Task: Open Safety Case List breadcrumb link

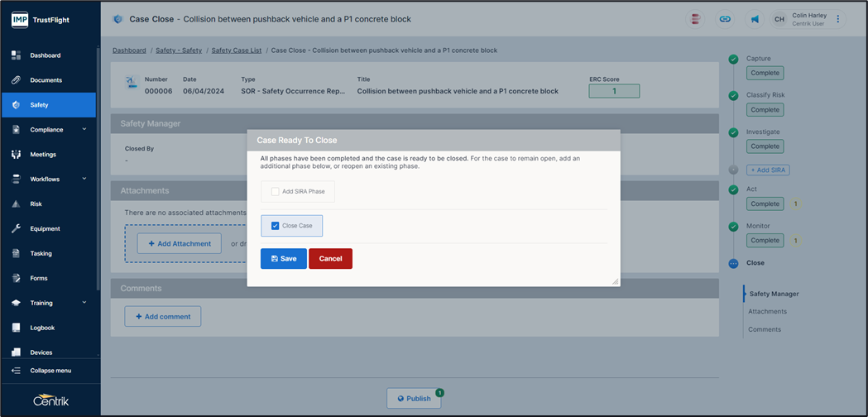Action: click(x=237, y=50)
